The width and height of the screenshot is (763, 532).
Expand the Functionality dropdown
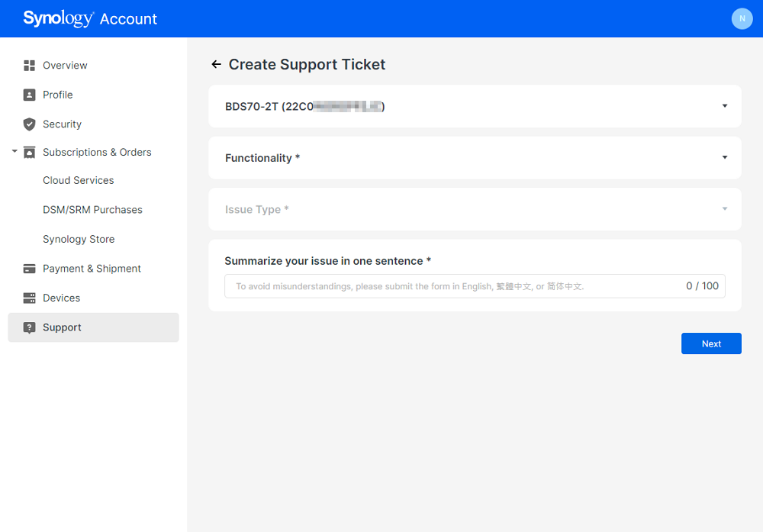click(475, 158)
